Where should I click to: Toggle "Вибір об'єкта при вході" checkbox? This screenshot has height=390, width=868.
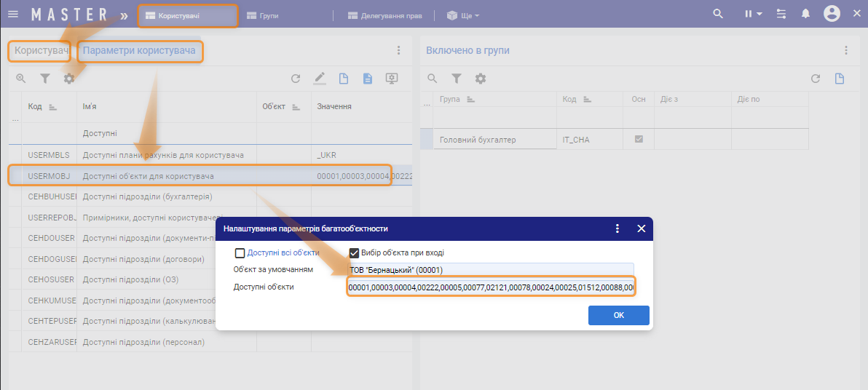click(x=355, y=253)
